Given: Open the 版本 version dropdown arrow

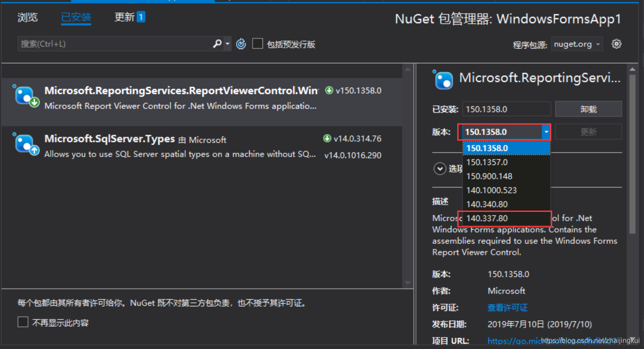Looking at the screenshot, I should point(546,132).
